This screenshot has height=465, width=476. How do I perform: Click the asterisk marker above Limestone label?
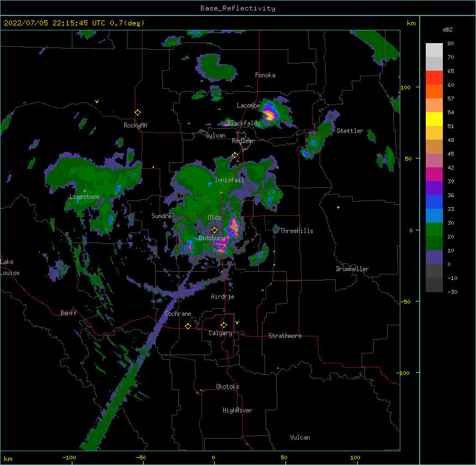84,191
